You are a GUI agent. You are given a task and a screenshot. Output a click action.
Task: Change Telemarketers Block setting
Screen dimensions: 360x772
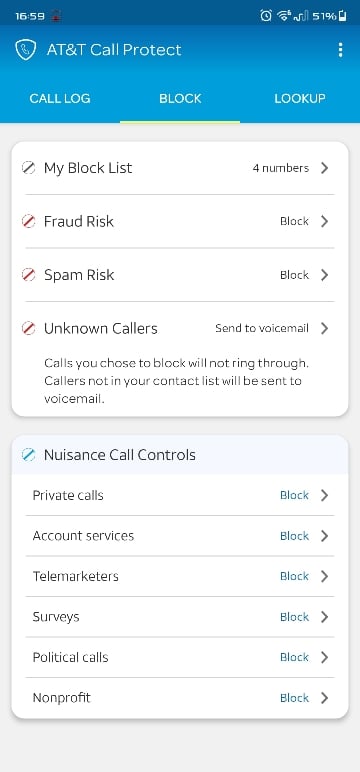pyautogui.click(x=295, y=576)
